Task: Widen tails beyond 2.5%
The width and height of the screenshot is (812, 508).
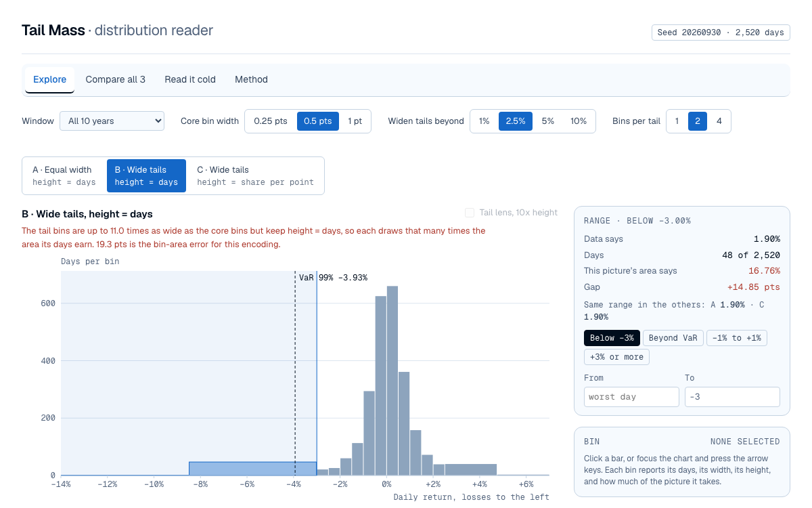Action: point(516,121)
